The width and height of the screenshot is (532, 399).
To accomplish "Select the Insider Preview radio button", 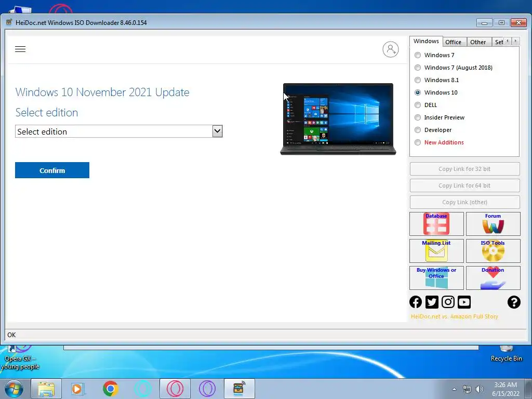I will tap(418, 117).
